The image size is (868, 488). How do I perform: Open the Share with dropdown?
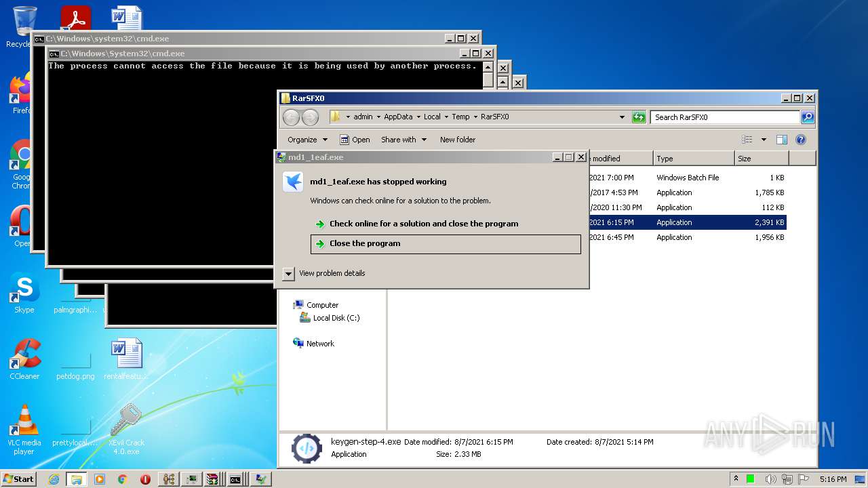coord(403,140)
